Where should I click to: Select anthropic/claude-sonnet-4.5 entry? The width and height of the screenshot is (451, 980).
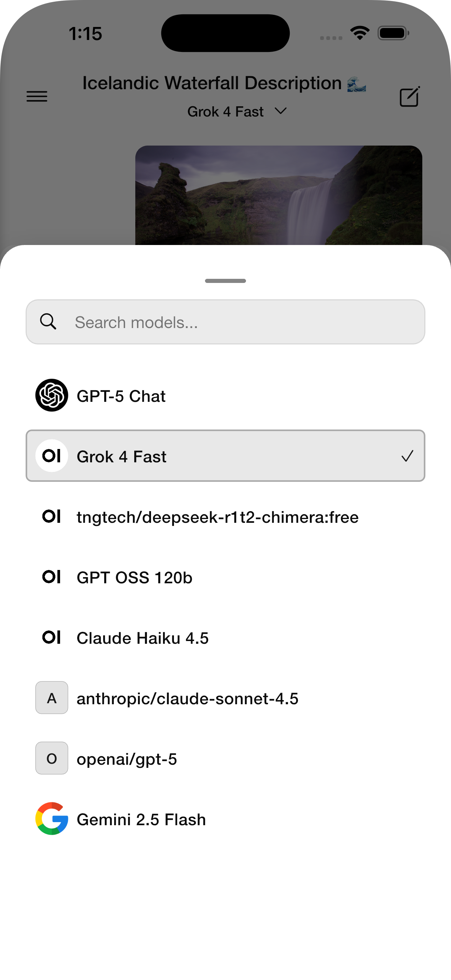coord(188,698)
